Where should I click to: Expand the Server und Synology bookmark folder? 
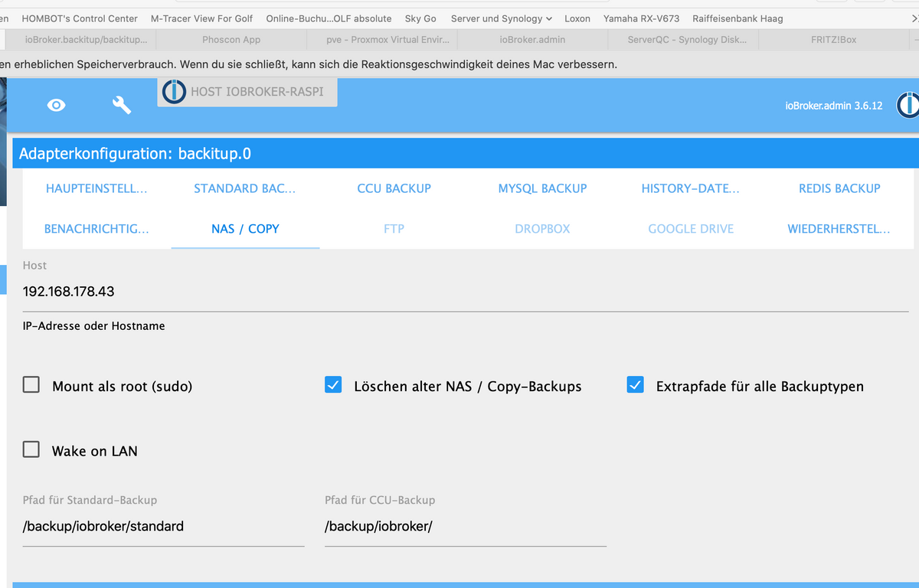pyautogui.click(x=501, y=18)
